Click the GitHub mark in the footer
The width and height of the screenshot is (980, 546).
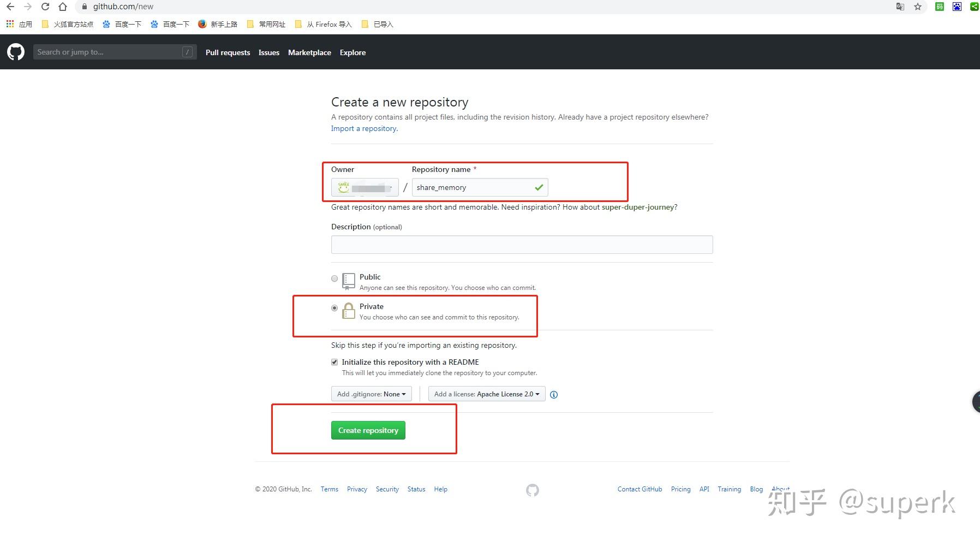533,490
